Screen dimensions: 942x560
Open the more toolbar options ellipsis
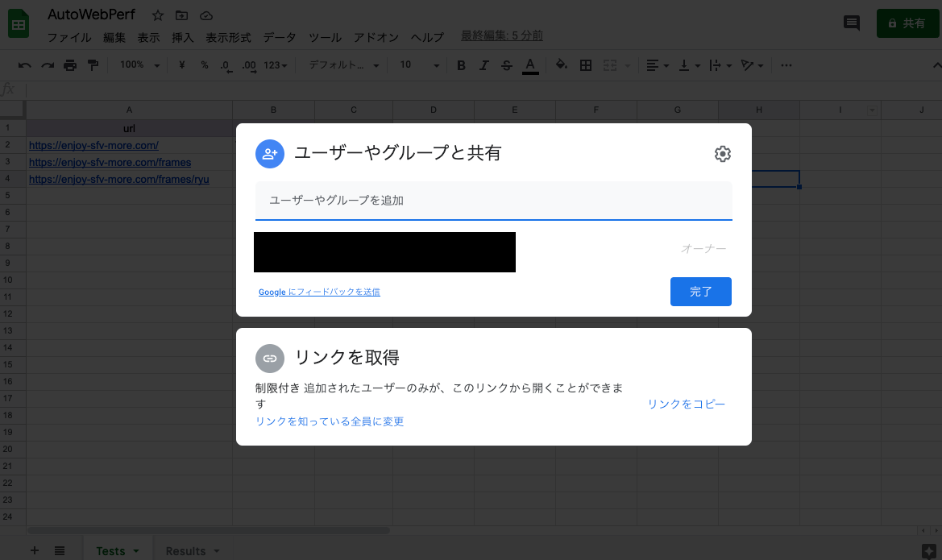click(x=786, y=65)
